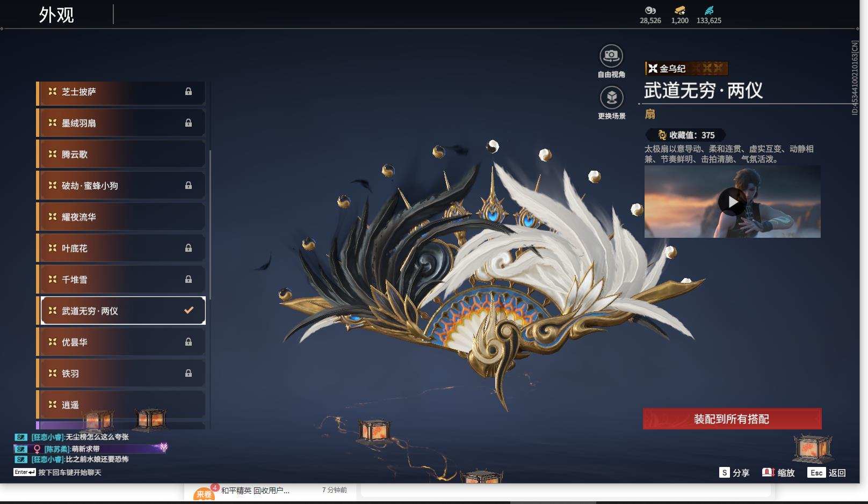Click lock icon on 千堆雪 row
This screenshot has height=504, width=868.
point(189,279)
